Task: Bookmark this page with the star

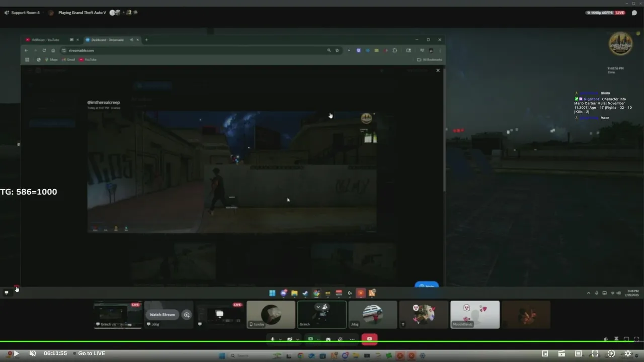Action: click(337, 50)
